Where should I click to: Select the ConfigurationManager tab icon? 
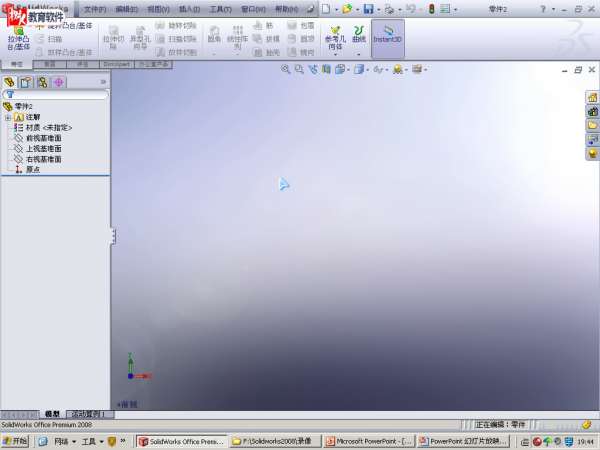[42, 82]
